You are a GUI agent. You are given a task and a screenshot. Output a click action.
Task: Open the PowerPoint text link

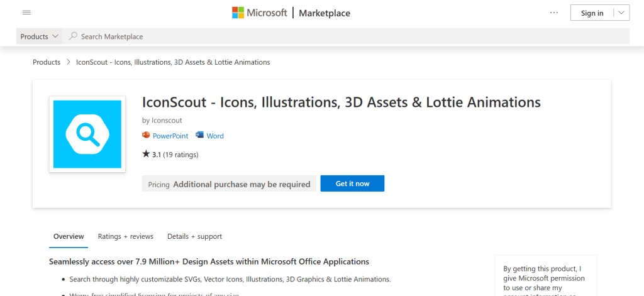(170, 136)
